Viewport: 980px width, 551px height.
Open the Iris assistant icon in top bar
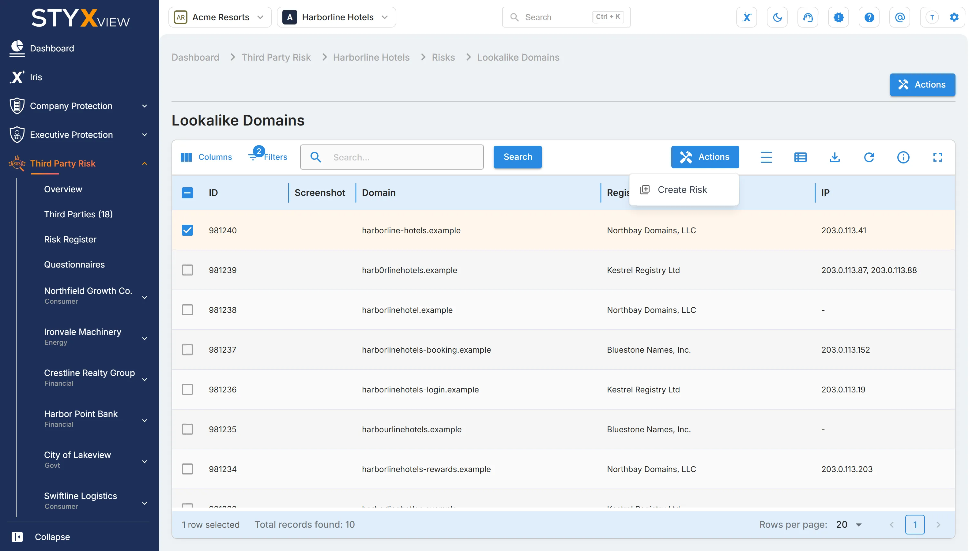[746, 17]
